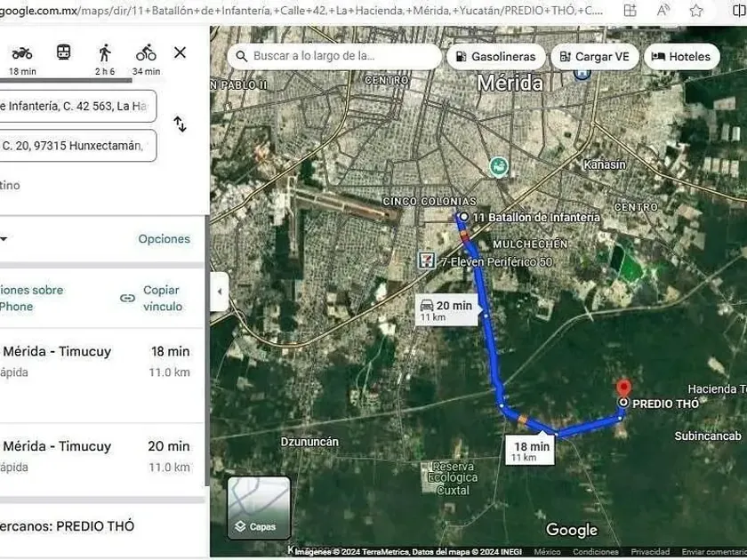
Task: Select public transit travel mode
Action: click(63, 52)
